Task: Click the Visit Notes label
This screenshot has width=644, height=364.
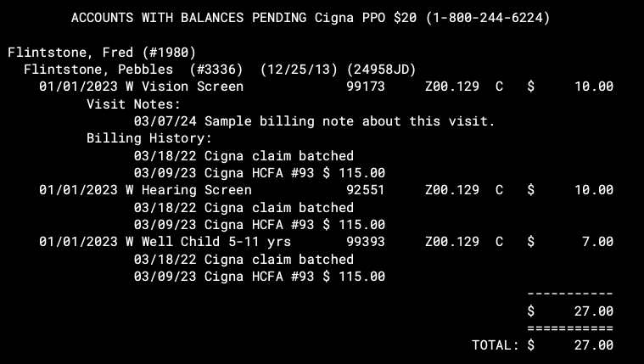Action: tap(133, 104)
